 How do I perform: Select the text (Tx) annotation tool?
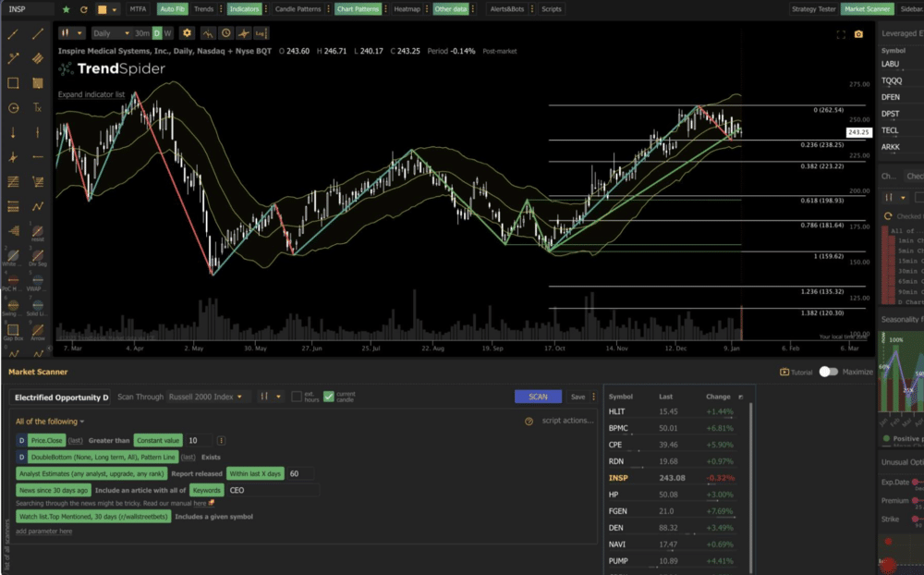tap(38, 108)
